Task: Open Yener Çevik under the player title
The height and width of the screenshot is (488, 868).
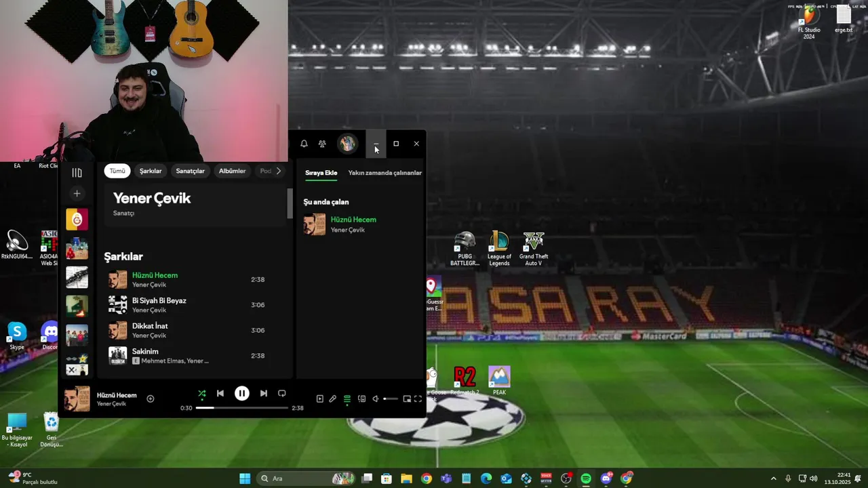Action: [x=111, y=404]
